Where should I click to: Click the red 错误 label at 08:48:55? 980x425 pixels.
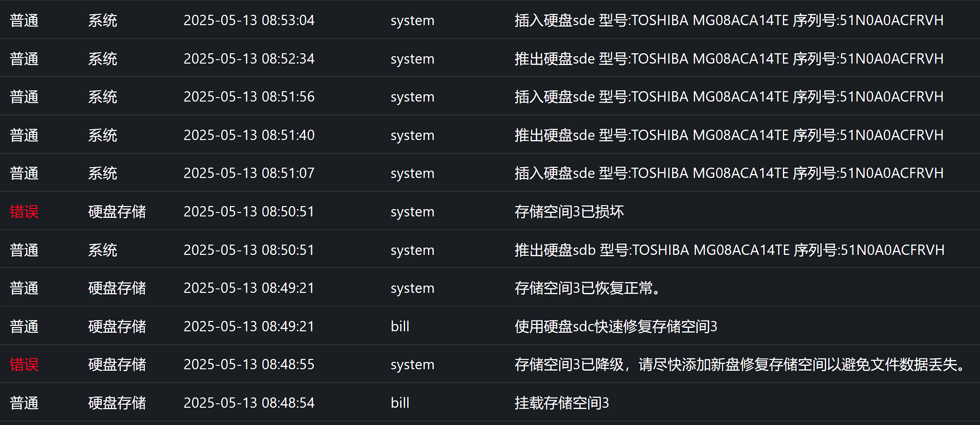24,364
